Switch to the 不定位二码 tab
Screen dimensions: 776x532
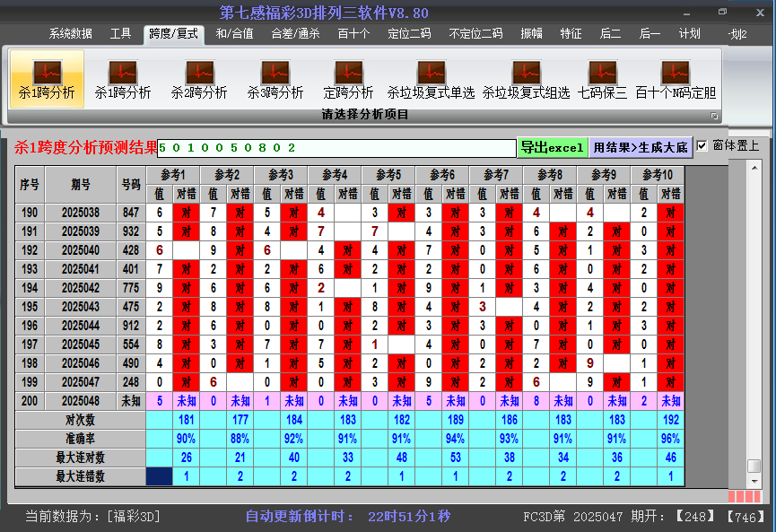coord(475,34)
